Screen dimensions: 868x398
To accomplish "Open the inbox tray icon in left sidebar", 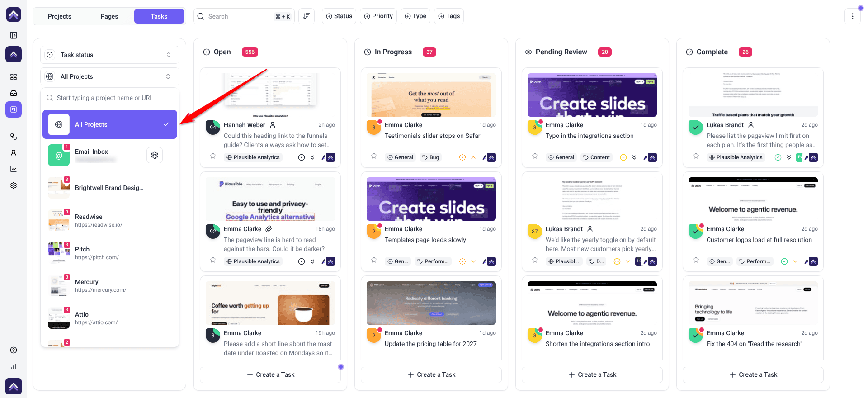I will (x=14, y=93).
